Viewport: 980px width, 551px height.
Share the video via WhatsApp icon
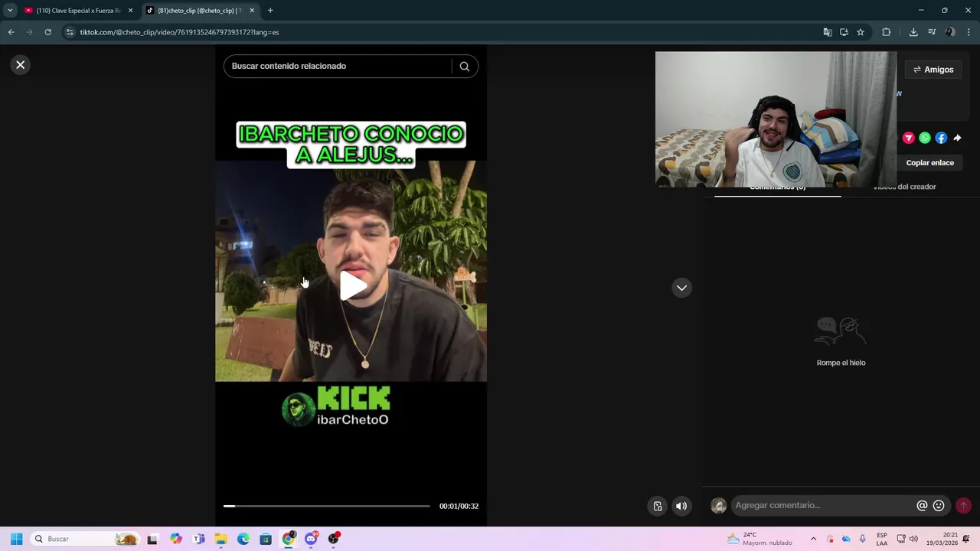click(925, 139)
